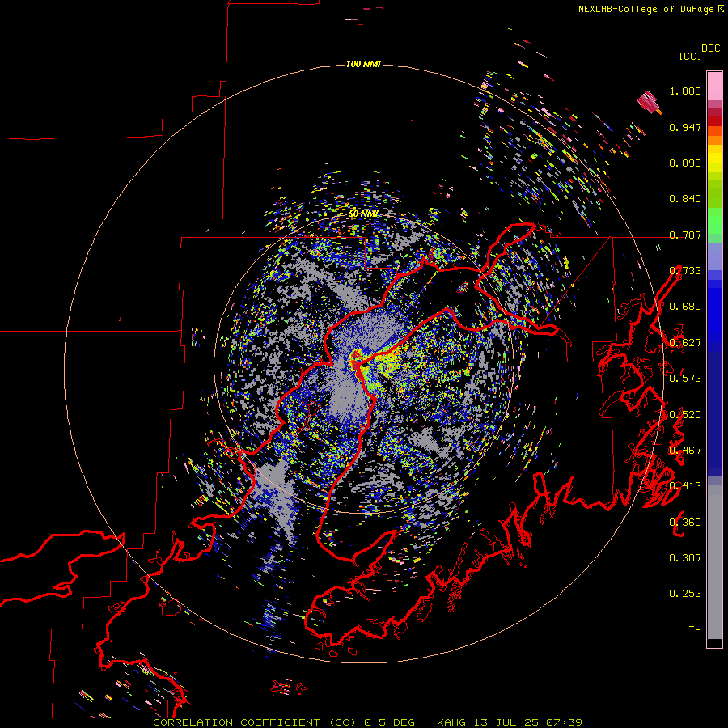Click the 0.893 color scale value
The width and height of the screenshot is (728, 728).
tap(685, 163)
